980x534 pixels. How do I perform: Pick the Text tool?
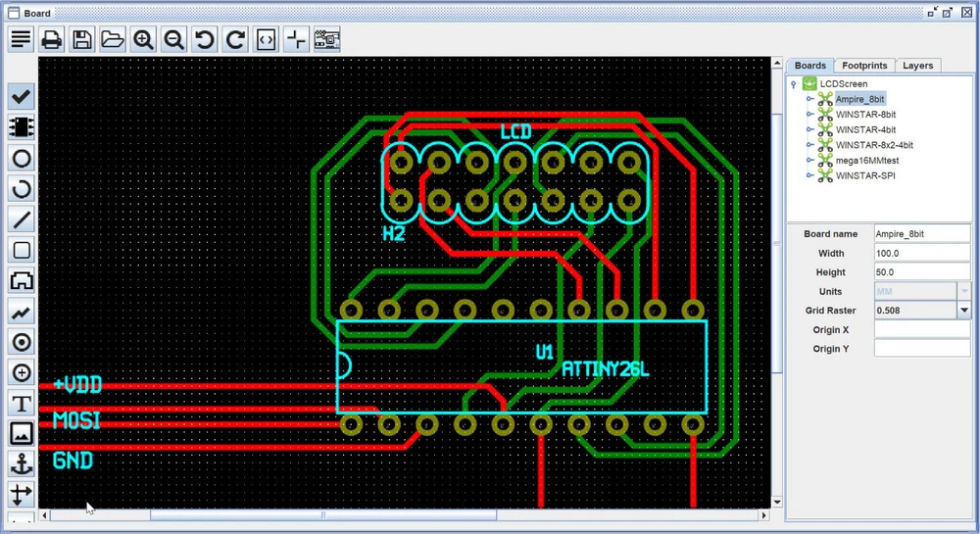tap(22, 403)
